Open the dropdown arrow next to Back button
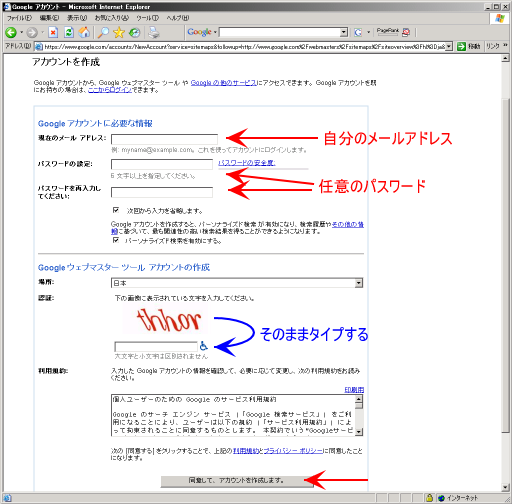 pos(21,32)
